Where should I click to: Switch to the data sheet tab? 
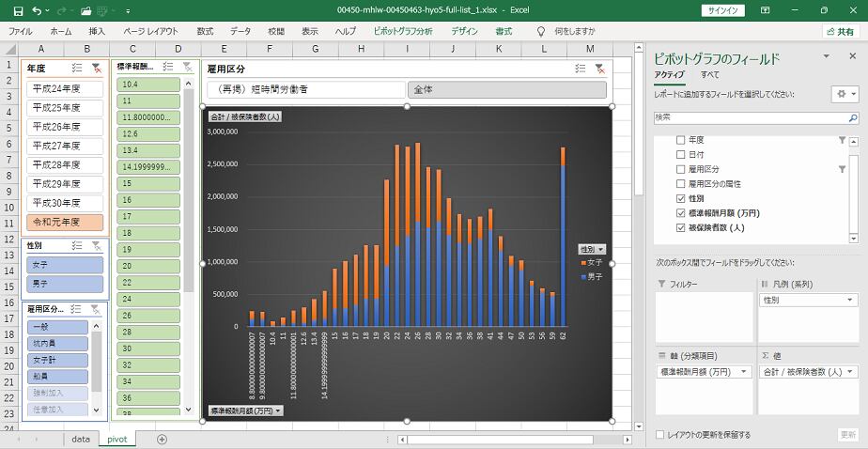point(81,439)
